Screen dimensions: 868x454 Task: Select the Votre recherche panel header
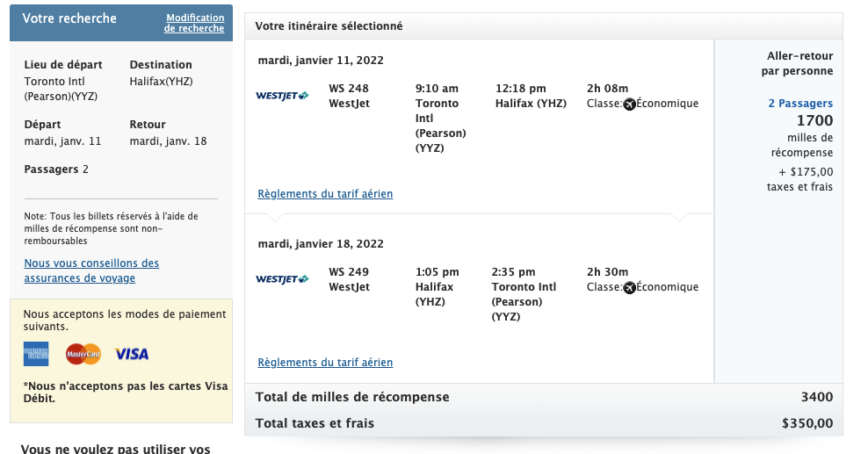coord(69,18)
